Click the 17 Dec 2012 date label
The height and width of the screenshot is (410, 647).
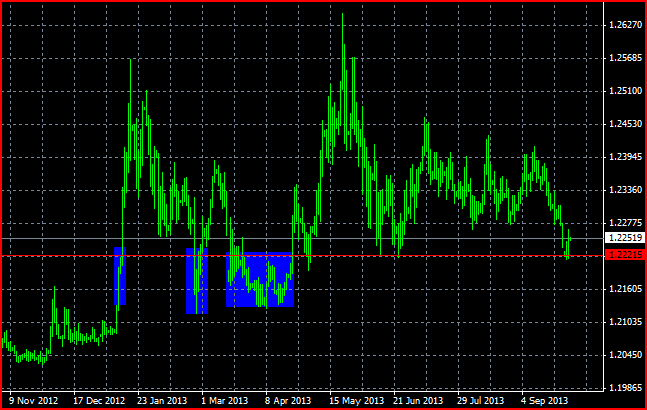click(99, 401)
